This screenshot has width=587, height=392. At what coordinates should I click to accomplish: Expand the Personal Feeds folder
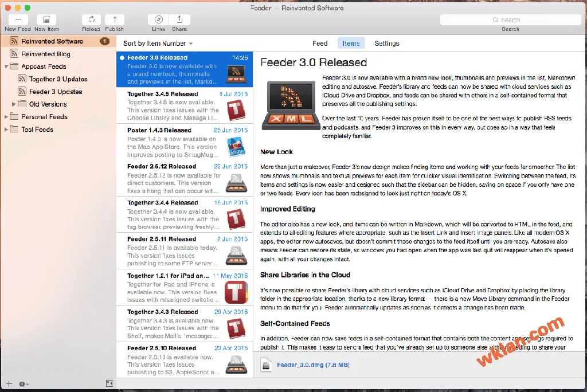[x=6, y=117]
